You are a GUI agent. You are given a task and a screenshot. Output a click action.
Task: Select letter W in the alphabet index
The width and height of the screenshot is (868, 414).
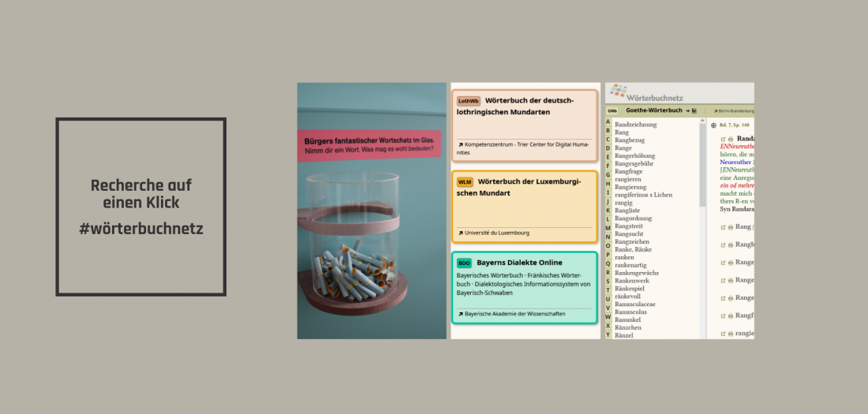click(x=608, y=317)
